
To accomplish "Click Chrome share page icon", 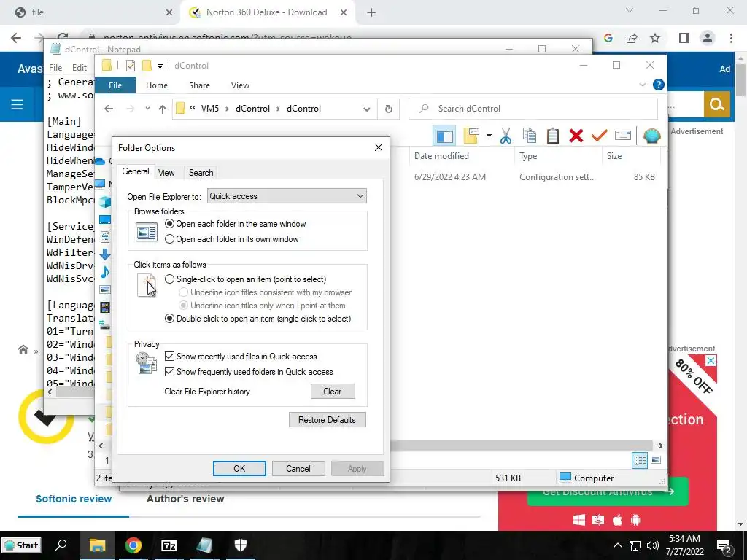I will point(632,38).
